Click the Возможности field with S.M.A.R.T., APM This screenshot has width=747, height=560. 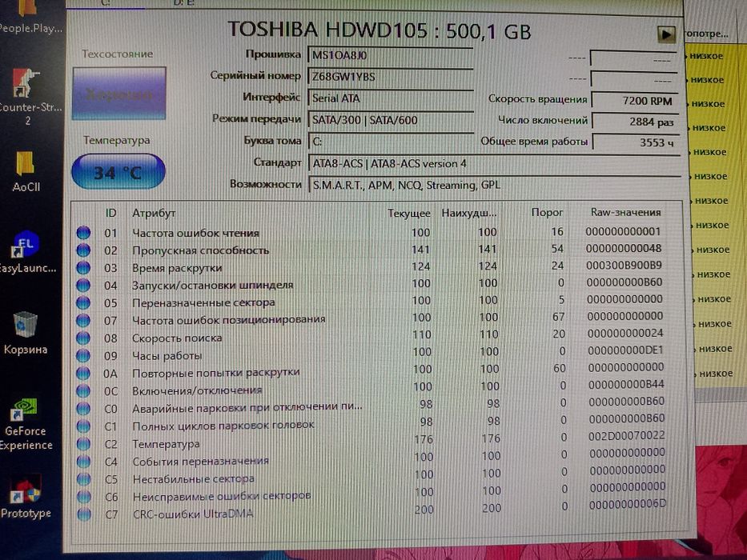point(493,185)
